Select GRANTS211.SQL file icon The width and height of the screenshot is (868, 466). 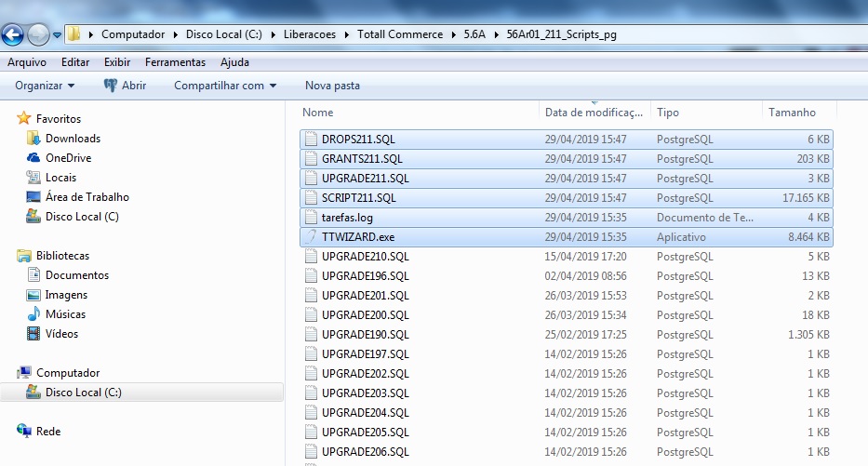click(x=311, y=159)
